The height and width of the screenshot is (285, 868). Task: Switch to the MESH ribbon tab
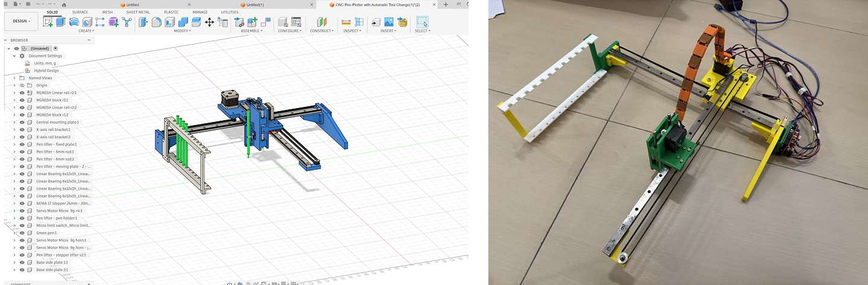[107, 12]
